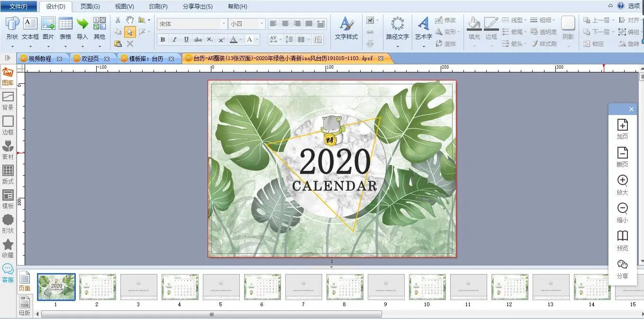Open 图库 gallery in left sidebar
Viewport: 644px width, 319px height.
pyautogui.click(x=8, y=76)
